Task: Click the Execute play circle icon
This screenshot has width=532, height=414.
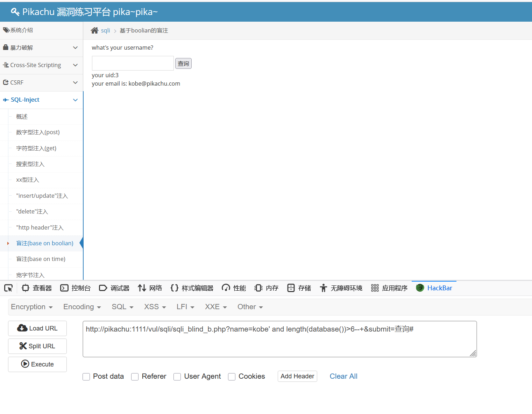Action: (x=25, y=364)
